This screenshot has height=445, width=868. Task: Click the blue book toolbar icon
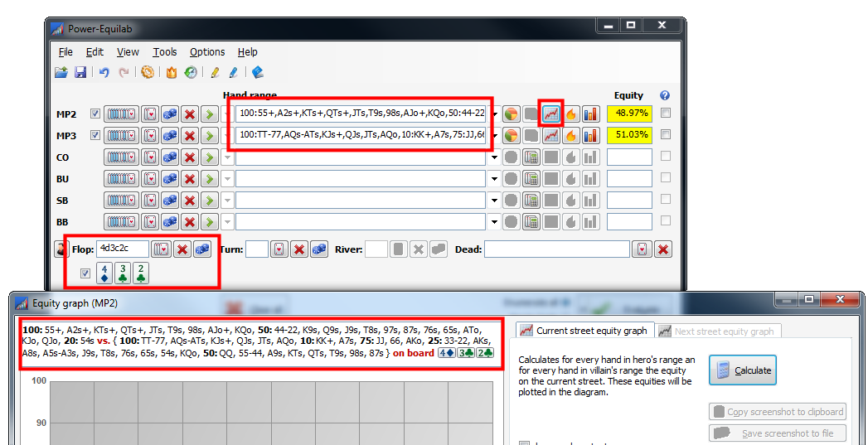257,72
